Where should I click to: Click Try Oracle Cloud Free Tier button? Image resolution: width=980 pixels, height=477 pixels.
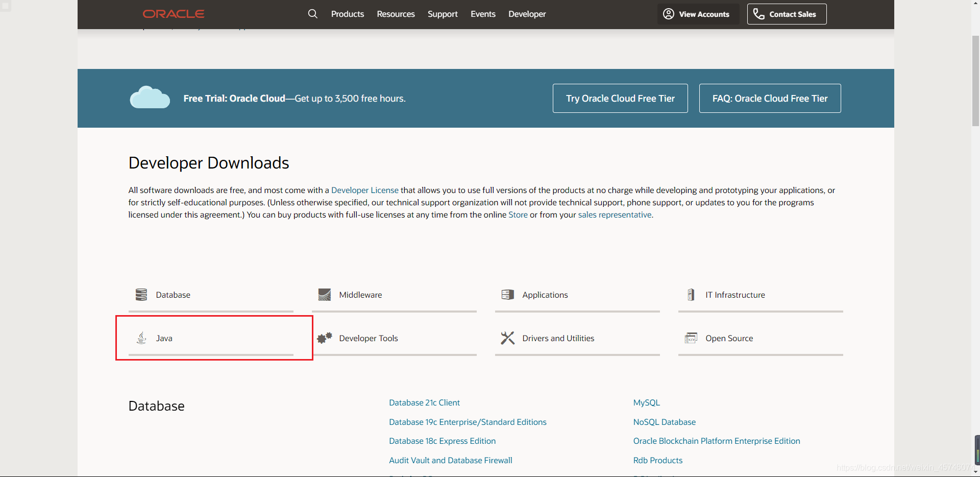coord(620,98)
